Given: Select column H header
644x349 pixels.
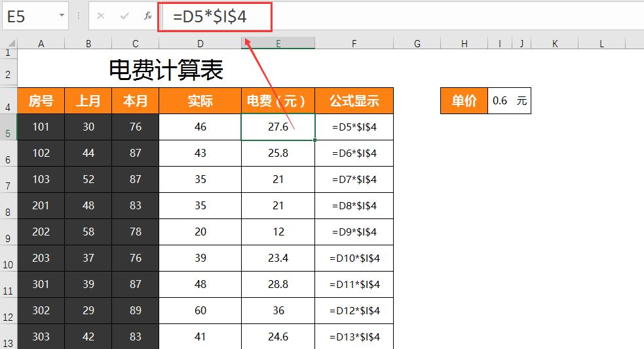Looking at the screenshot, I should point(464,43).
